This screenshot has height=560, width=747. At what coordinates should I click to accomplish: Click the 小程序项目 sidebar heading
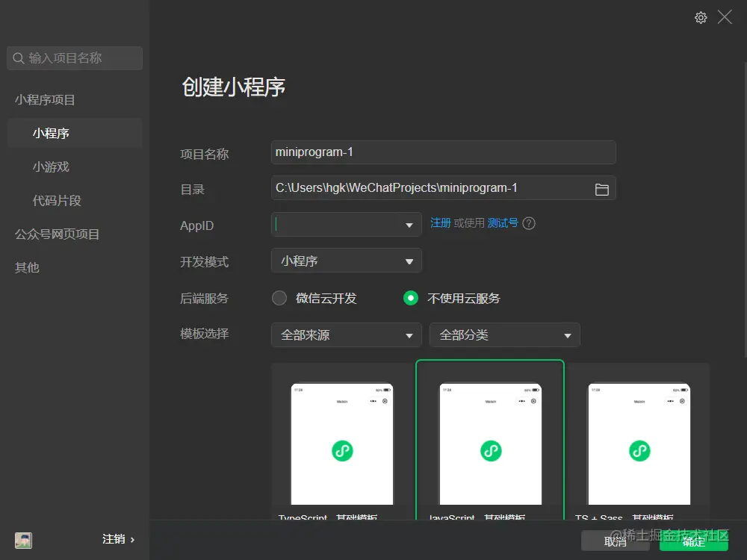[x=45, y=99]
